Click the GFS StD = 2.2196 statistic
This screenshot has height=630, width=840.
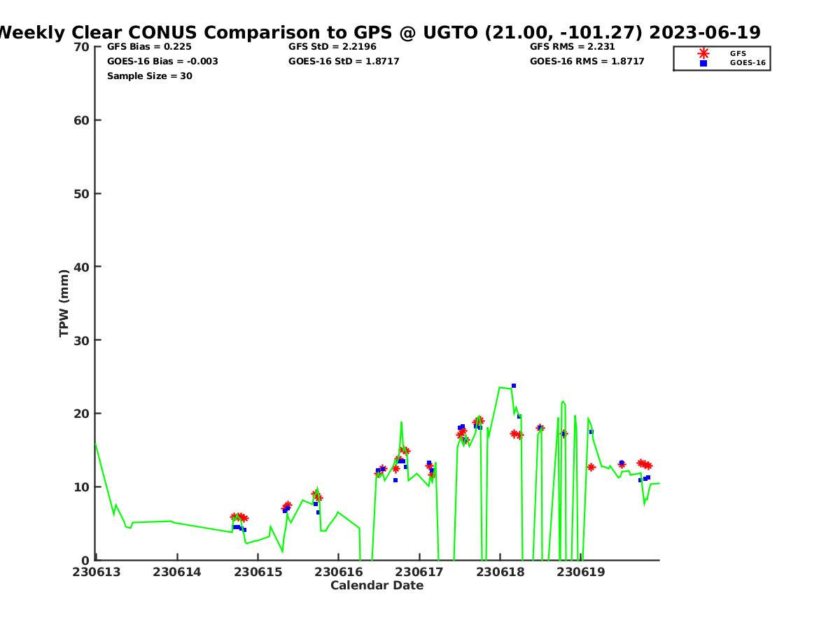pos(332,47)
